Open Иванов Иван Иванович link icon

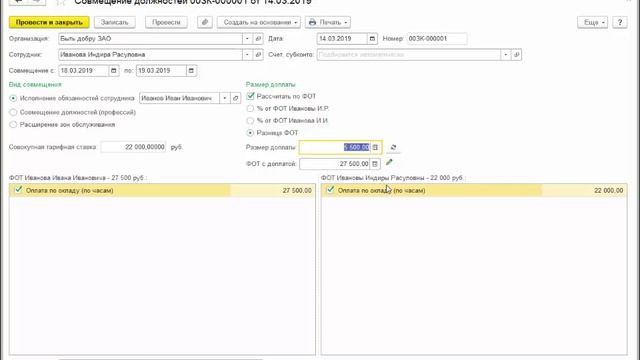pos(236,98)
